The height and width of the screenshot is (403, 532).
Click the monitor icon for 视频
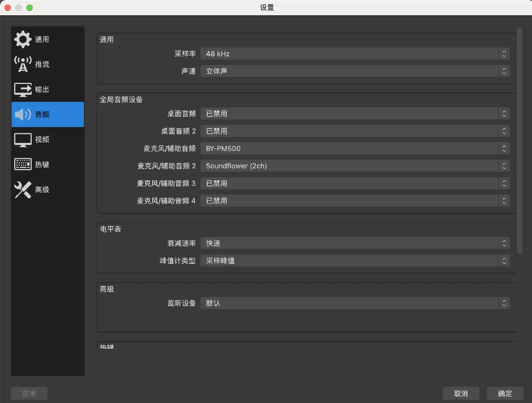[23, 140]
